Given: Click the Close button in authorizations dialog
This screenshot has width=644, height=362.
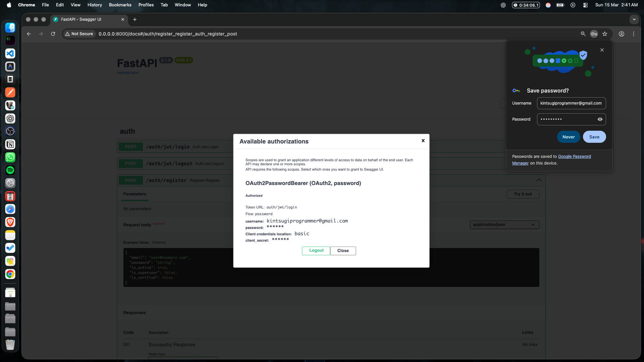Looking at the screenshot, I should (343, 251).
